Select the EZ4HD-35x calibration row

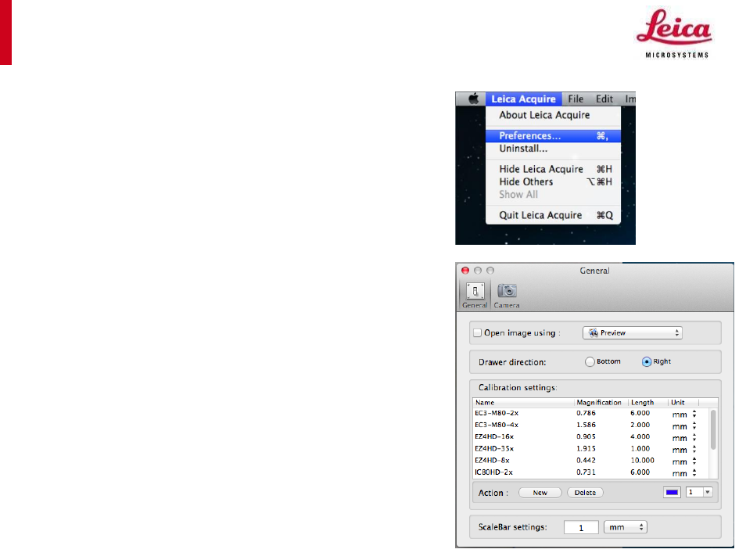[590, 449]
